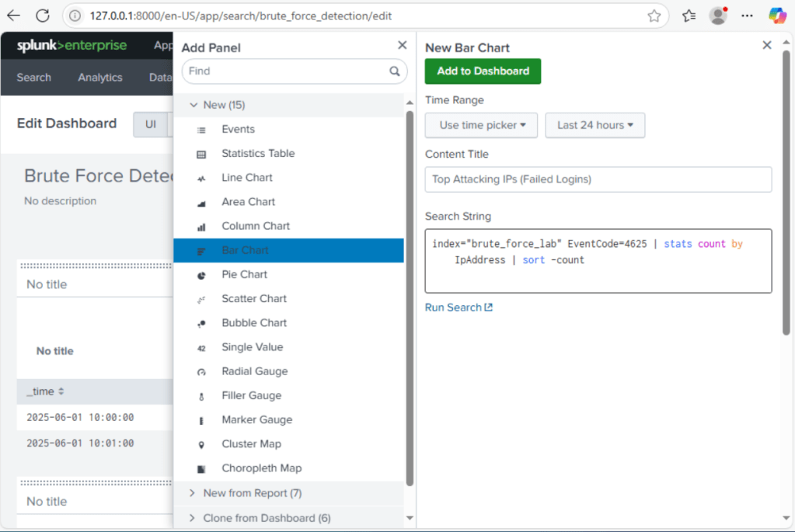Select the Cluster Map pin icon
This screenshot has width=795, height=532.
202,444
